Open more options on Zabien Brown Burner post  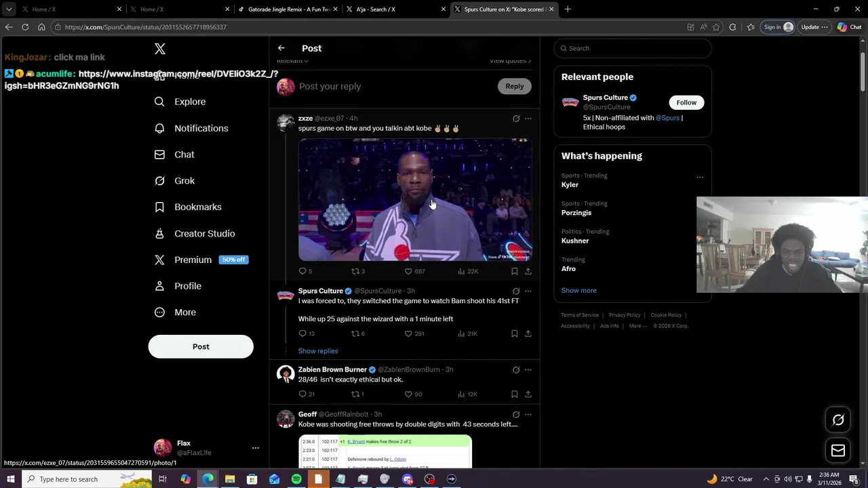coord(528,370)
